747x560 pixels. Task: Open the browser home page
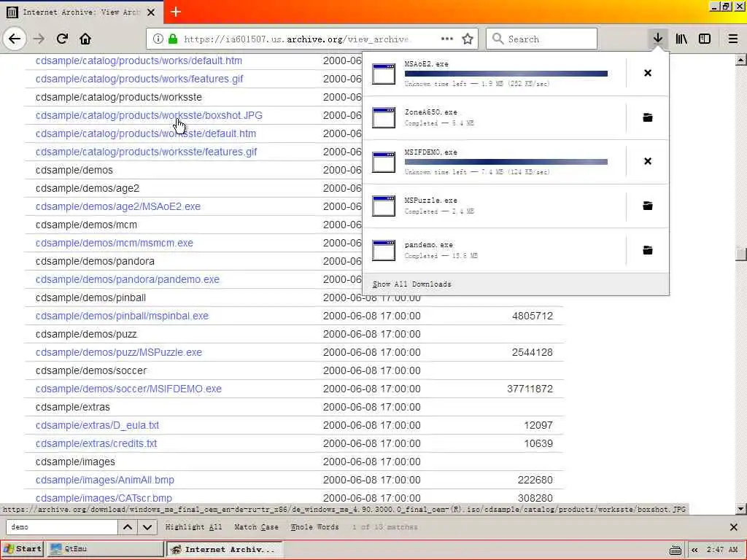tap(85, 39)
